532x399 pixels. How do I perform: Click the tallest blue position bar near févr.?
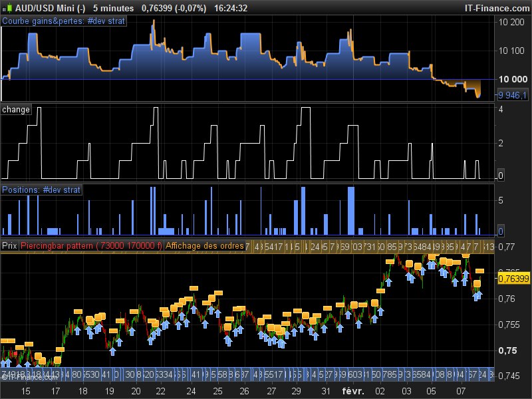pyautogui.click(x=351, y=211)
